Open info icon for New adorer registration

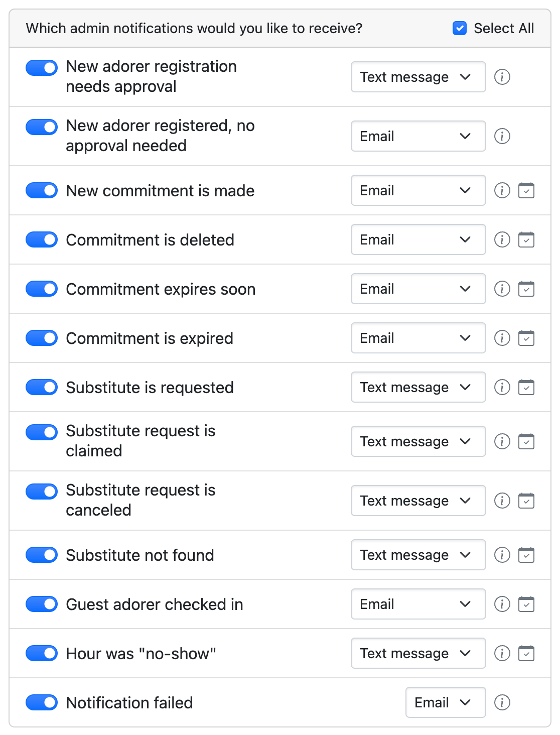502,77
